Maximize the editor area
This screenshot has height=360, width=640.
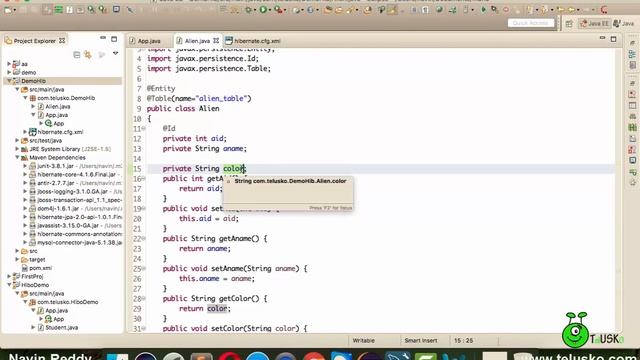(613, 39)
